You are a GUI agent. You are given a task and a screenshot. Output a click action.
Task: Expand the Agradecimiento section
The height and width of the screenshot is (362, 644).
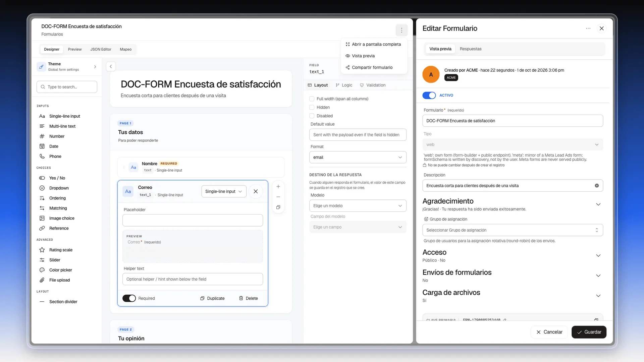598,204
